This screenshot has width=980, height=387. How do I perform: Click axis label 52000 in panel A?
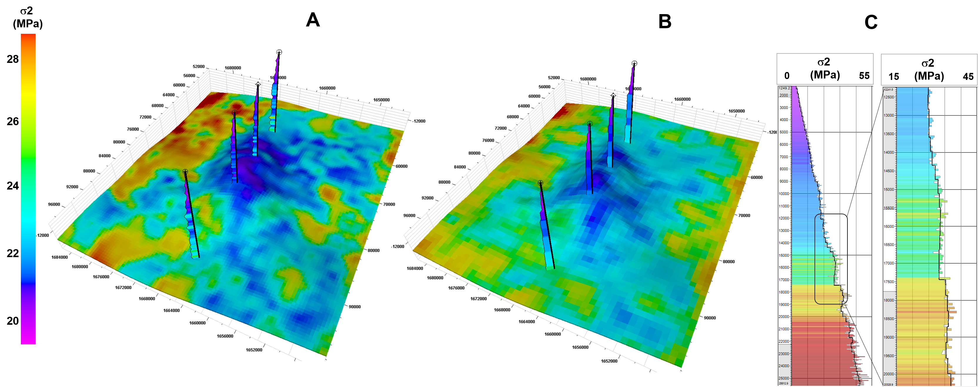[x=199, y=66]
